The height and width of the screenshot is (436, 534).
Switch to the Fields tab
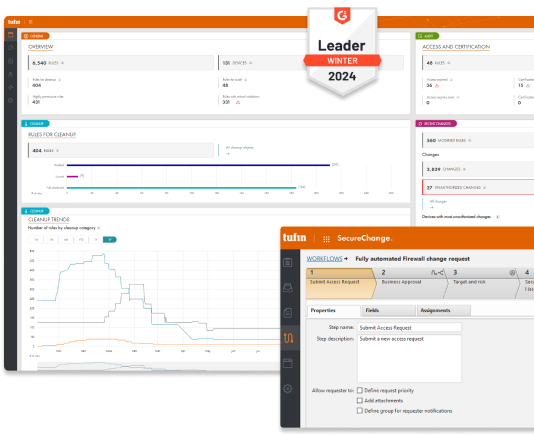389,310
